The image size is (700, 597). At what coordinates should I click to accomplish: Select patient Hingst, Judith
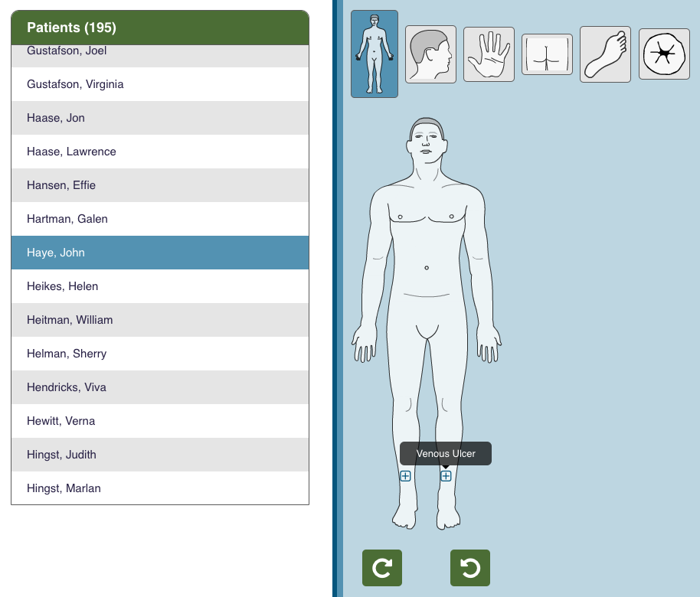(x=160, y=455)
